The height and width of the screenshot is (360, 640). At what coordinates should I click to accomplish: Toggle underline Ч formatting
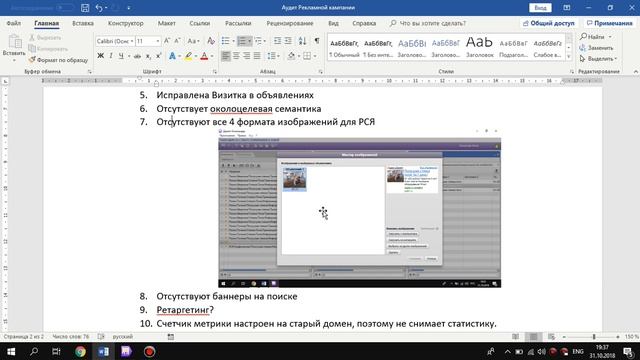click(121, 56)
